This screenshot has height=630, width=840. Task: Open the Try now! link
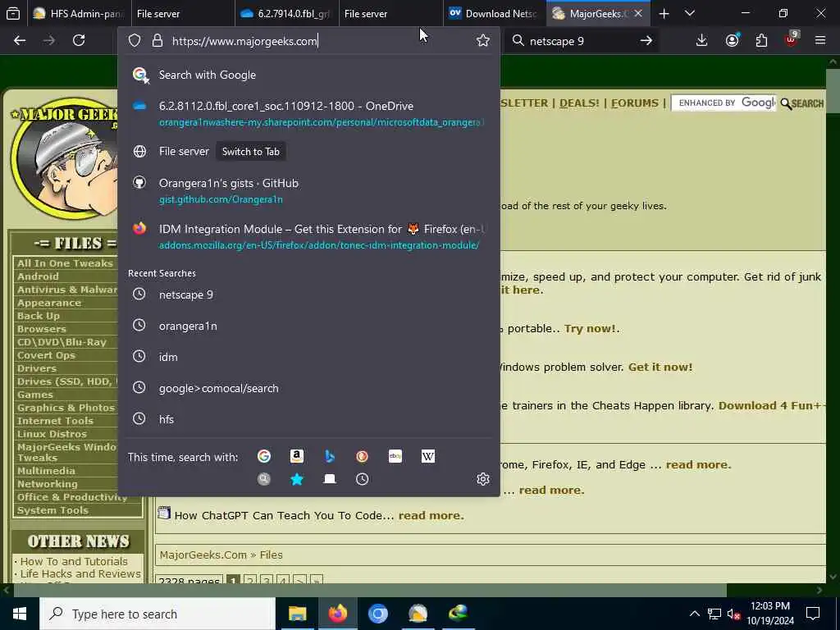(x=590, y=328)
